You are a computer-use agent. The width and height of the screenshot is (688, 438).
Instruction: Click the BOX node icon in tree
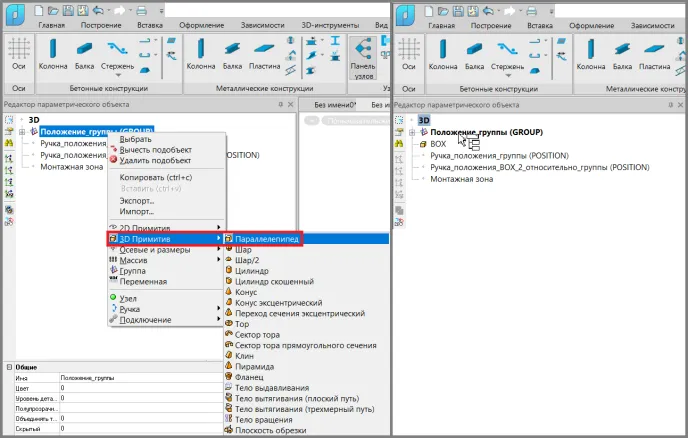tap(422, 144)
